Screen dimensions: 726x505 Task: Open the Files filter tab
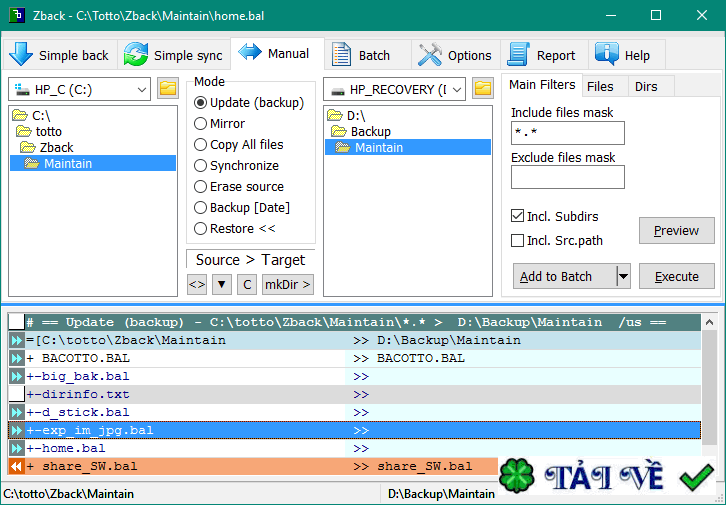(600, 86)
